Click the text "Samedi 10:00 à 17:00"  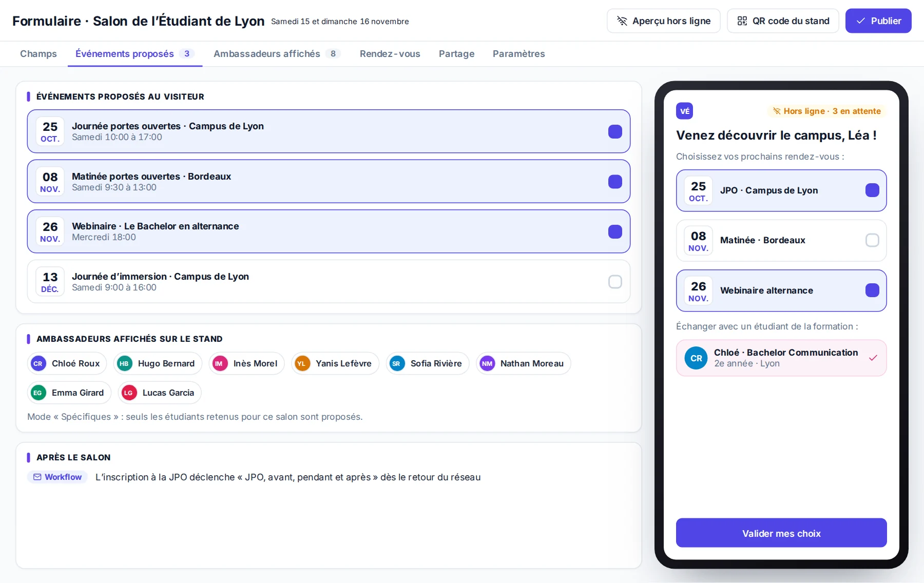(117, 137)
